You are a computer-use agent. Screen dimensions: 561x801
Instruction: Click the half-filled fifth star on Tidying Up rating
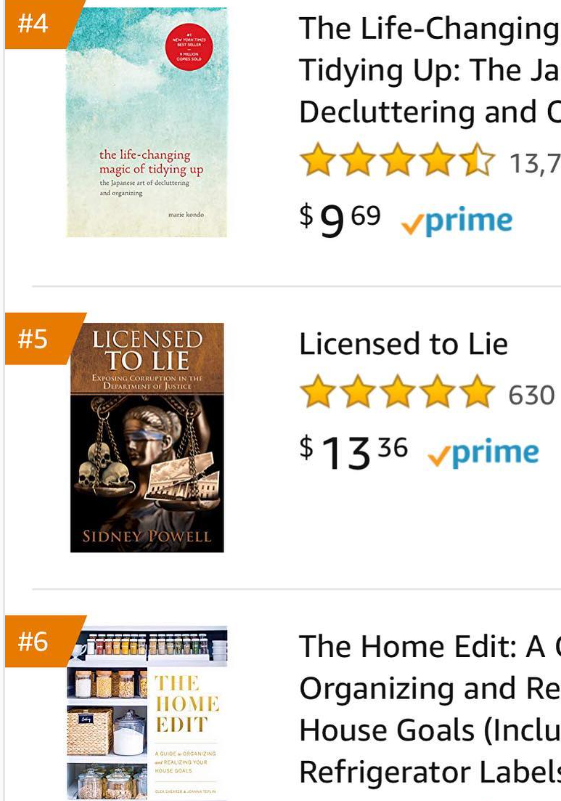[x=478, y=160]
